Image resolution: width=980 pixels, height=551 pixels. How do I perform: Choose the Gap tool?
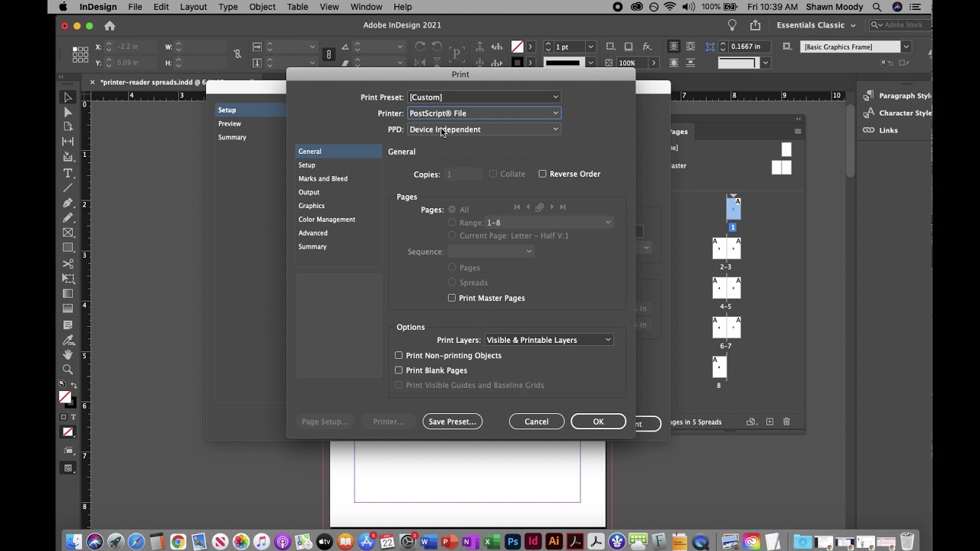coord(67,142)
